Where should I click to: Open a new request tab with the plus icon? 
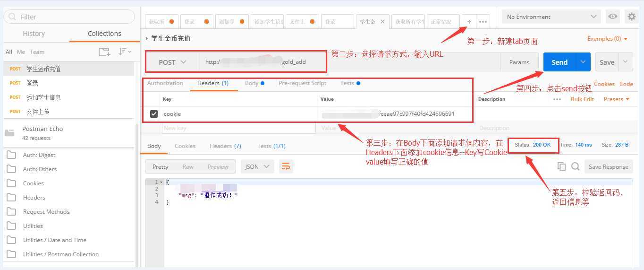point(469,22)
